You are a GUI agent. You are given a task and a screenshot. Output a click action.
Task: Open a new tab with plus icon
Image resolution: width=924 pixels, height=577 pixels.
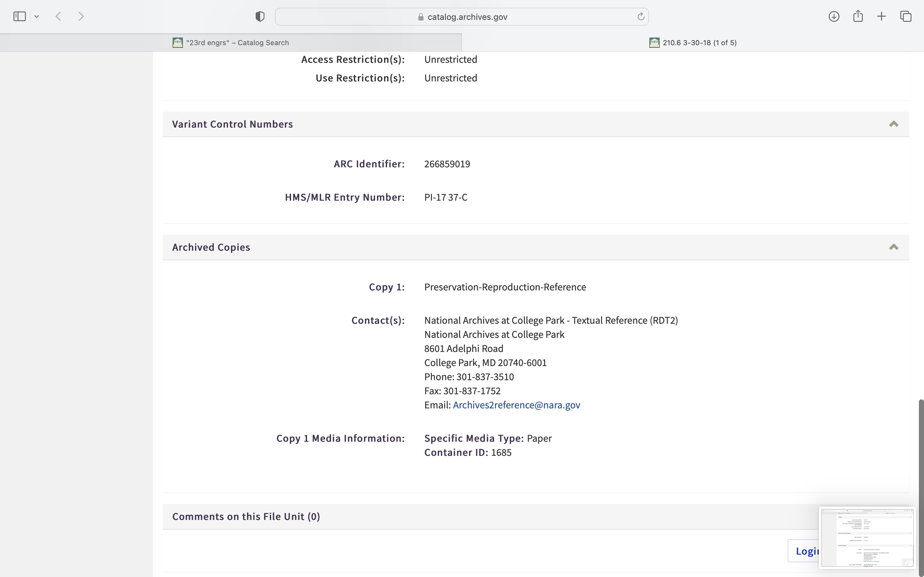click(x=881, y=16)
